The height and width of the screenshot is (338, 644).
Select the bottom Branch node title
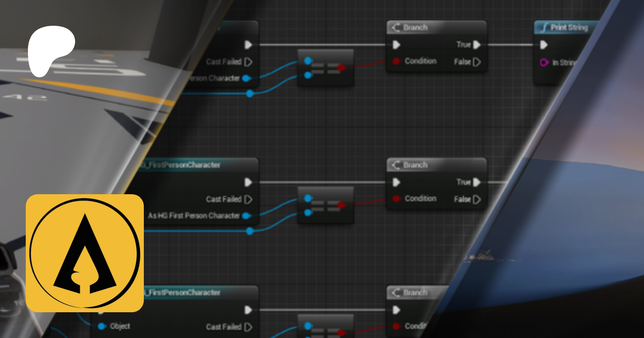click(x=415, y=293)
